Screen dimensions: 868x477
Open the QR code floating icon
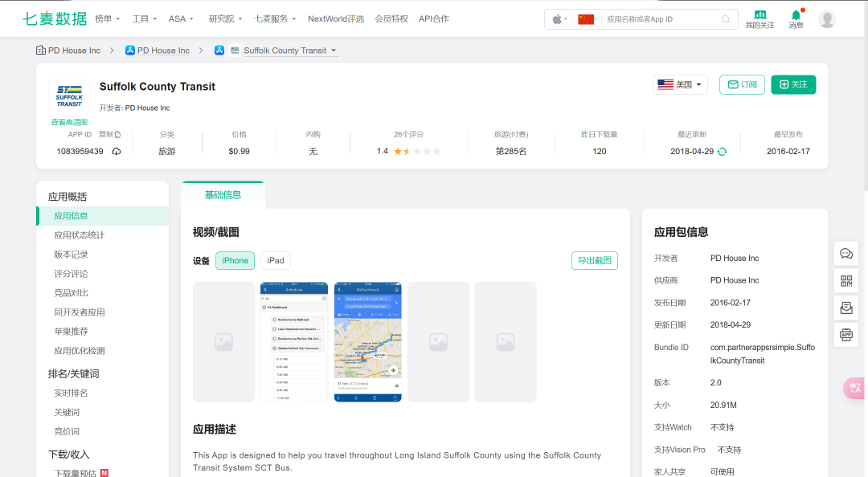(x=846, y=281)
